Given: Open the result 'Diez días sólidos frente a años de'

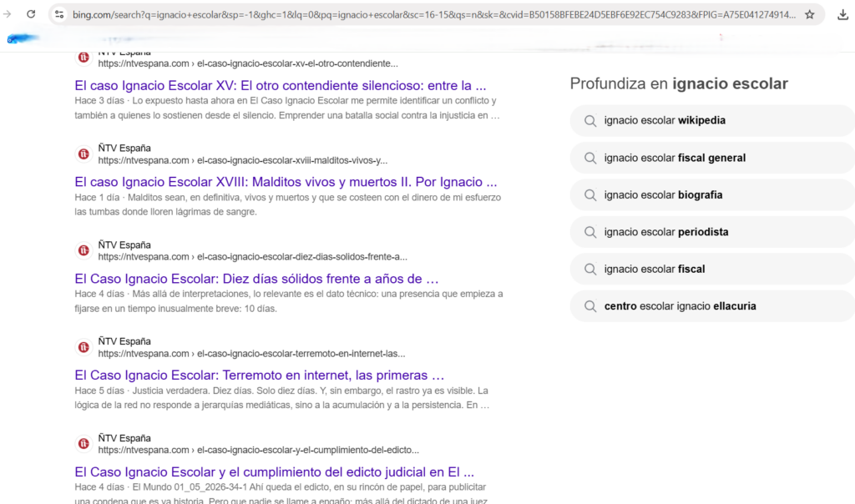Looking at the screenshot, I should pos(256,279).
